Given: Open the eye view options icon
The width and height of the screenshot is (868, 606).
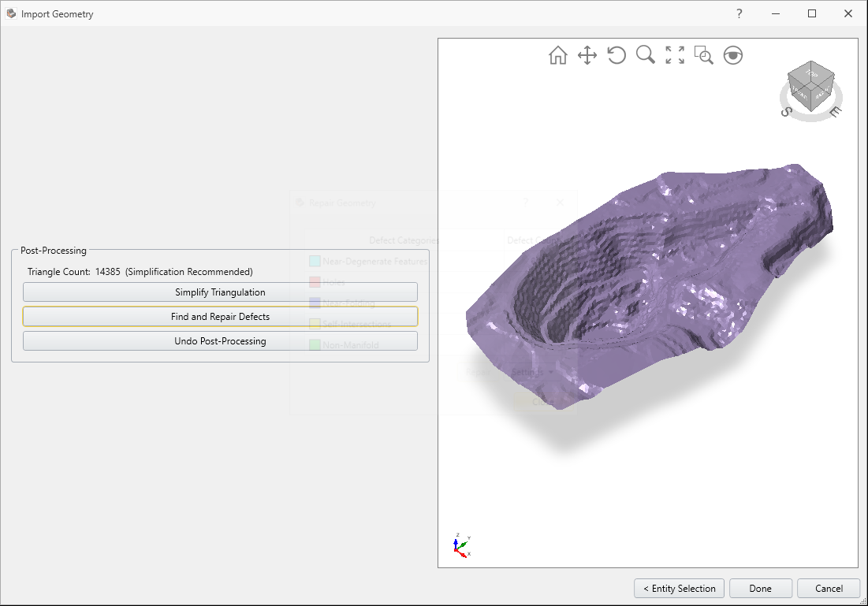Looking at the screenshot, I should [x=733, y=55].
